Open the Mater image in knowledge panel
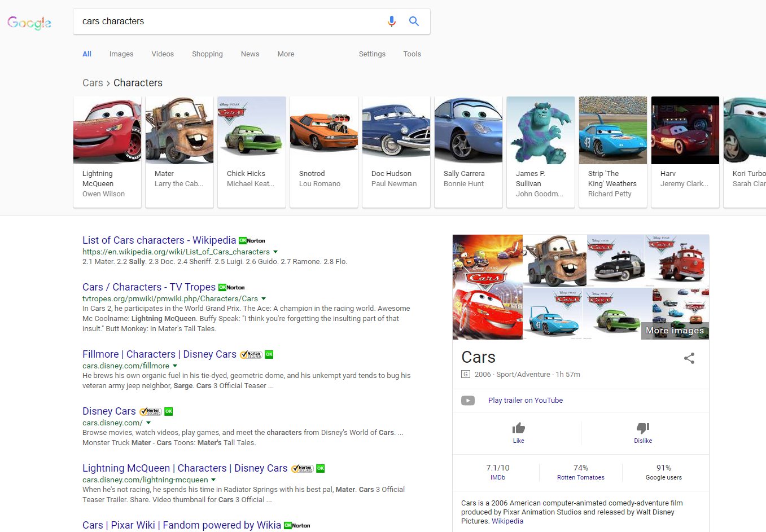The height and width of the screenshot is (532, 766). click(x=555, y=261)
